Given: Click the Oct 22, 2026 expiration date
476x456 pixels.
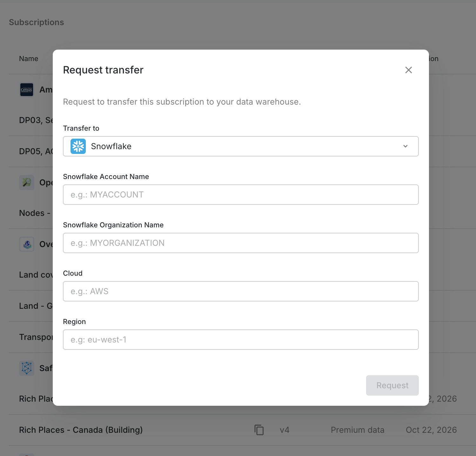Looking at the screenshot, I should (x=431, y=430).
